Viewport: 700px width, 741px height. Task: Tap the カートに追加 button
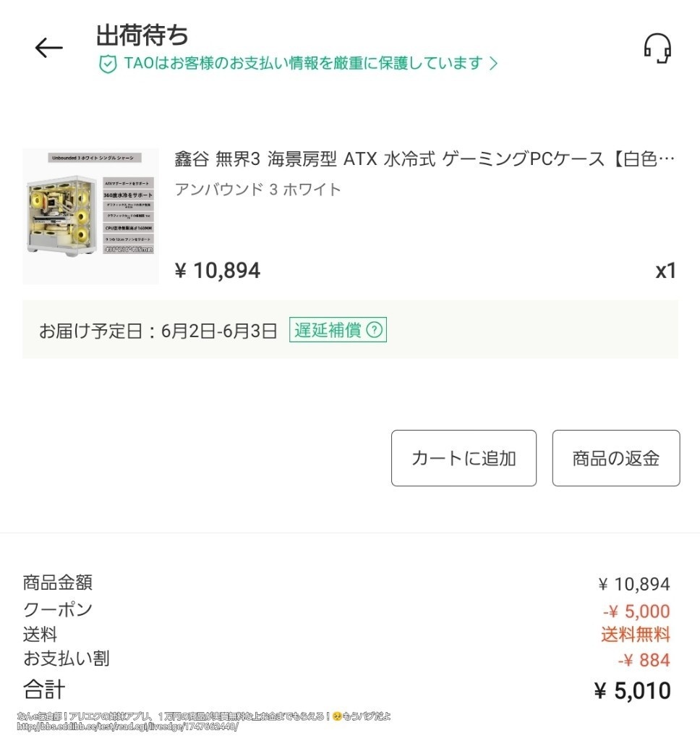pos(463,457)
